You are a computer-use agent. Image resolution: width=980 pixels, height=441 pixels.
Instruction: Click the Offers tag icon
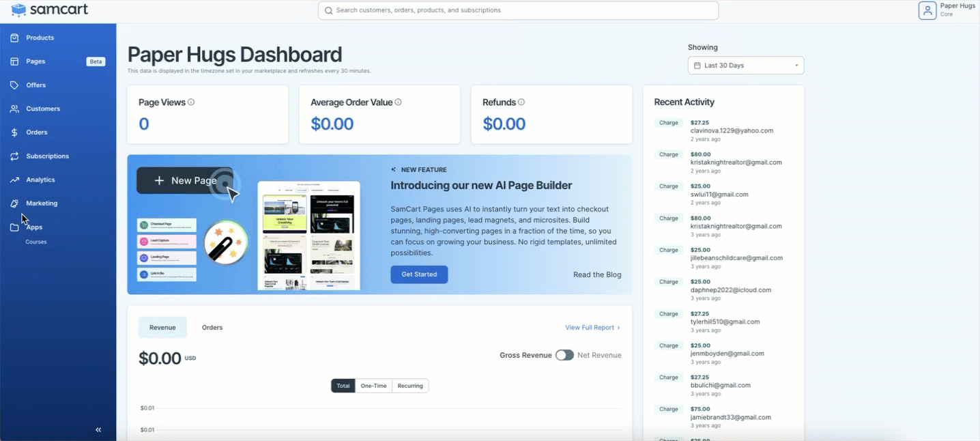pos(14,85)
